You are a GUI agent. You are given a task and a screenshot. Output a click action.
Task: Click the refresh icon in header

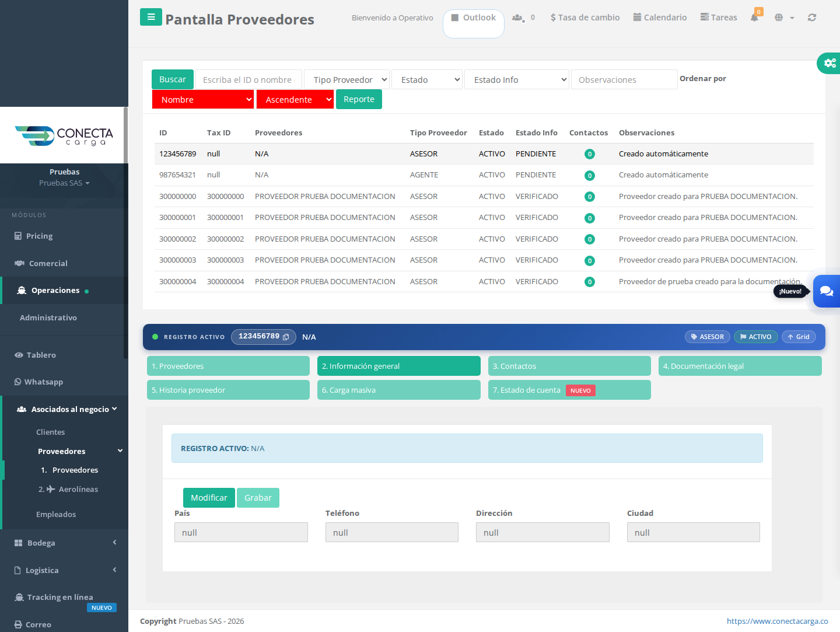812,18
